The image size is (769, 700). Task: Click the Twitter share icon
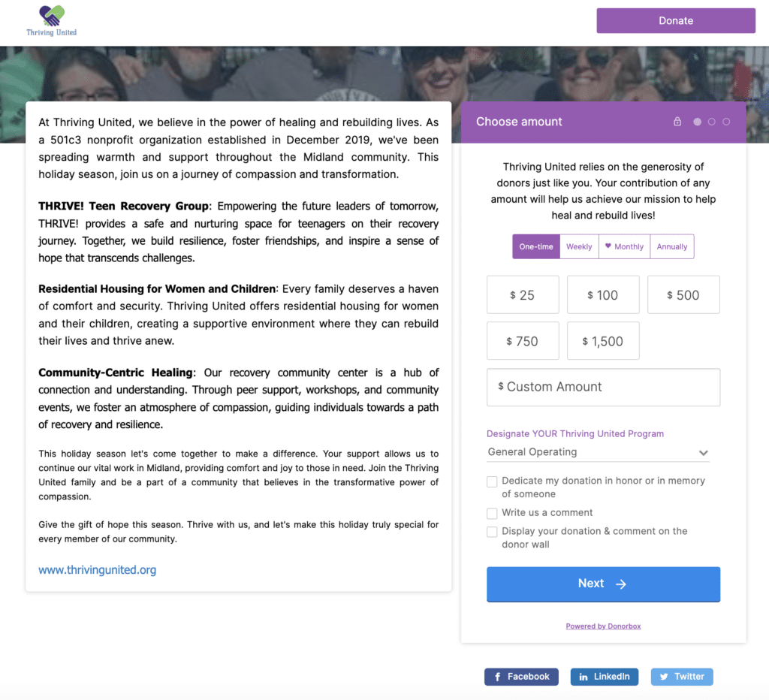click(662, 676)
